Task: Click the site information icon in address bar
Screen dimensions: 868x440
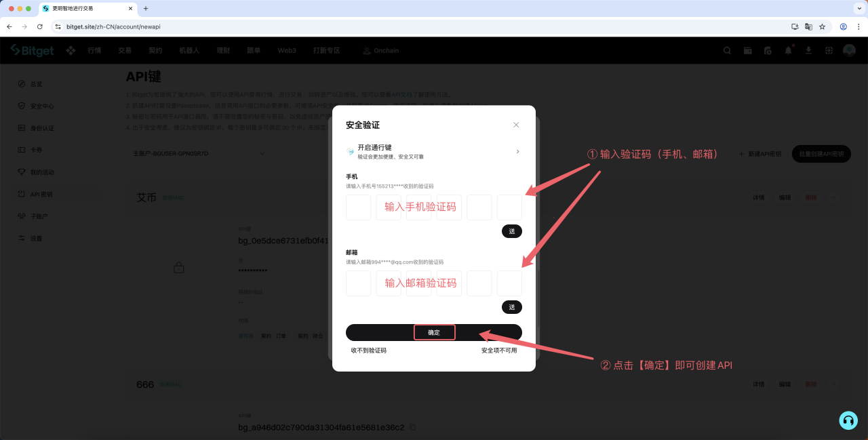Action: click(58, 26)
